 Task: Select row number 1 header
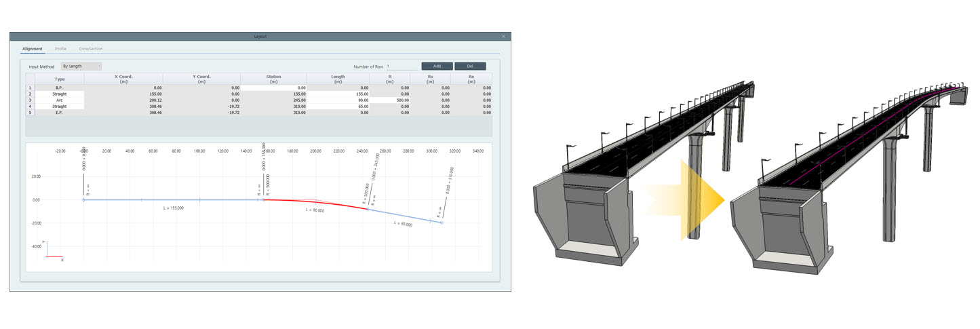click(x=29, y=88)
